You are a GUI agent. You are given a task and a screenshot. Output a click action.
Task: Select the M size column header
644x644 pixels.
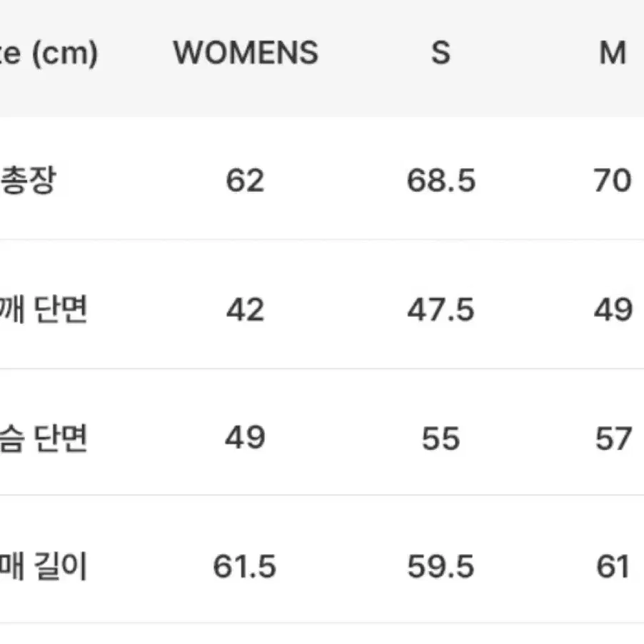[x=613, y=53]
